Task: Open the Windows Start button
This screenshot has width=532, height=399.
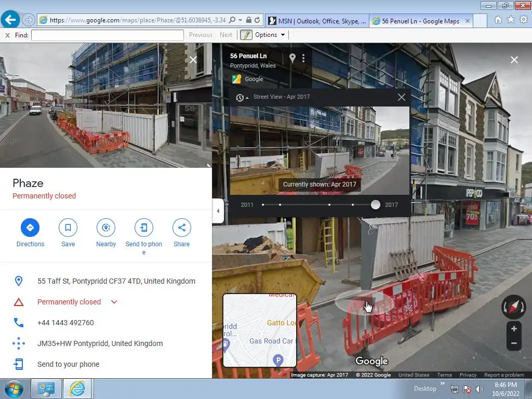Action: [x=14, y=389]
